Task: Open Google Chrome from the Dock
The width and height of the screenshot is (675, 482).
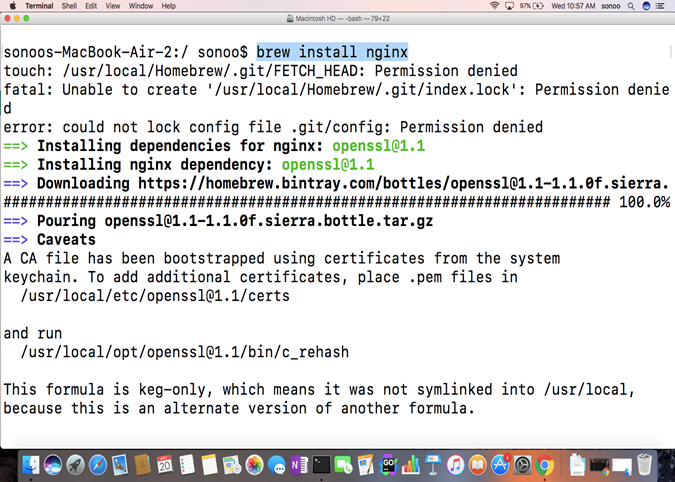Action: (545, 465)
